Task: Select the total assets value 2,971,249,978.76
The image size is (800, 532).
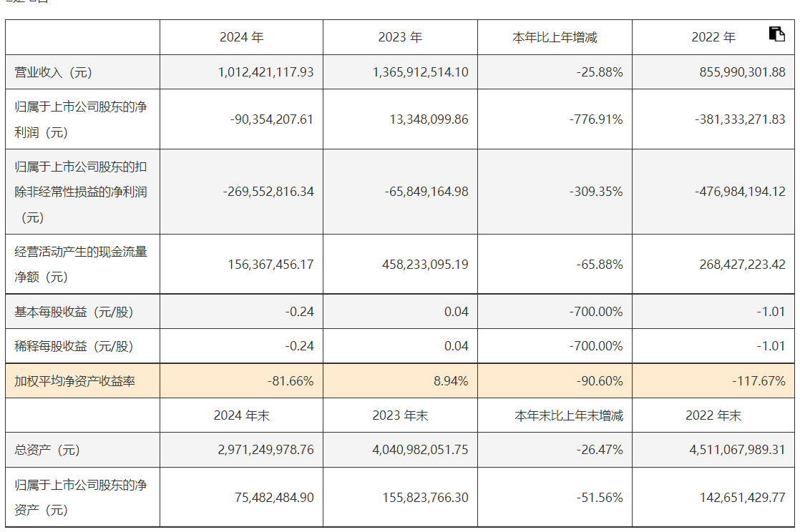Action: 265,450
